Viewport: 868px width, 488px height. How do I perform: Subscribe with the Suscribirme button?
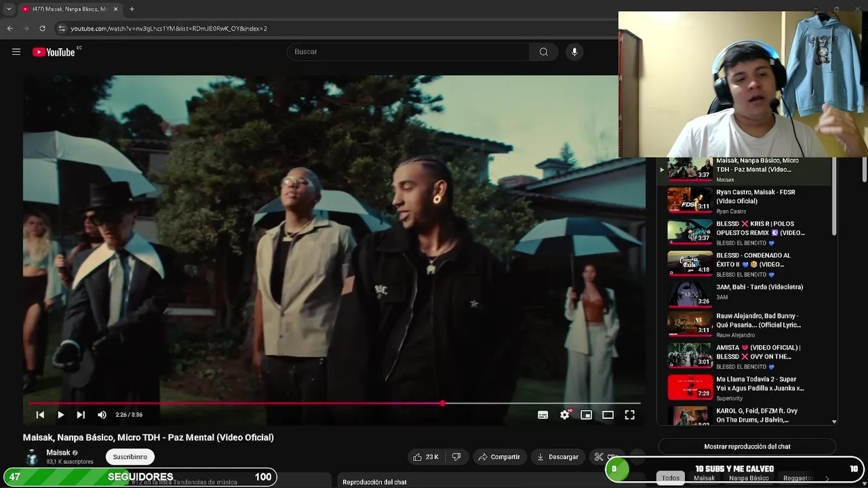(x=130, y=457)
